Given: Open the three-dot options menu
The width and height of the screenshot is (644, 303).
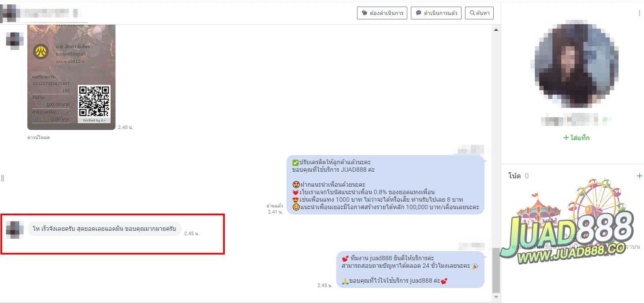Looking at the screenshot, I should coord(639,13).
